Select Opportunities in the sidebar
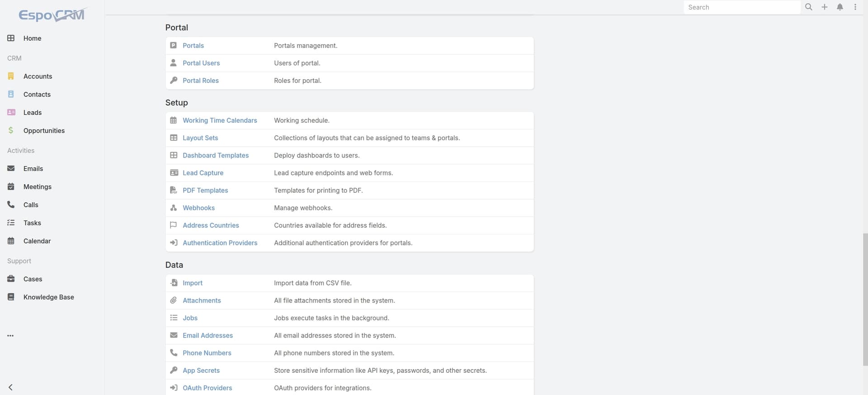This screenshot has width=868, height=395. 44,131
